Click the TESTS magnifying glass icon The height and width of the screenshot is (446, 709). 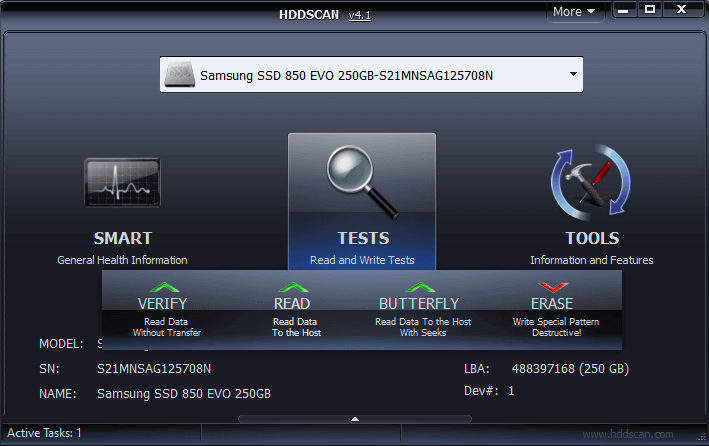coord(362,182)
